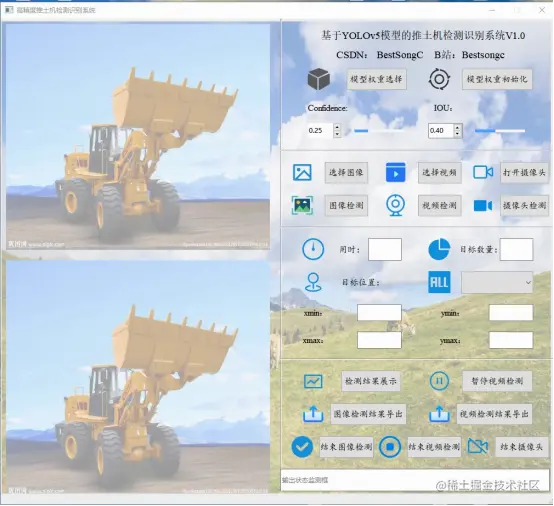Viewport: 554px width, 506px height.
Task: Click the circular target initialization icon
Action: [439, 79]
